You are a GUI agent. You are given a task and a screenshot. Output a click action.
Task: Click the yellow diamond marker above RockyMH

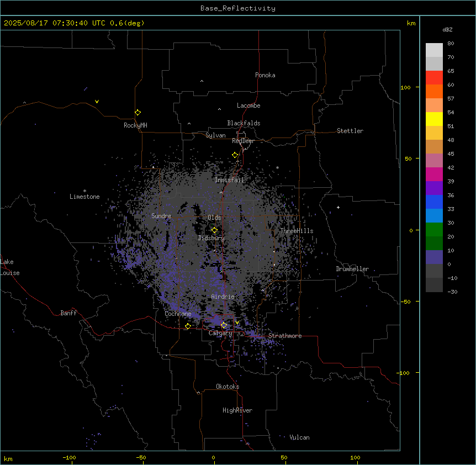click(x=138, y=113)
